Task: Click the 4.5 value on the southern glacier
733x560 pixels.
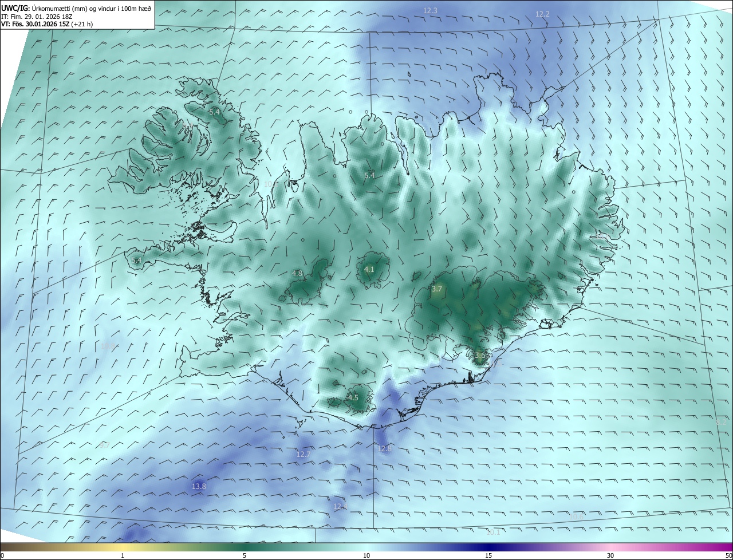Action: (353, 397)
